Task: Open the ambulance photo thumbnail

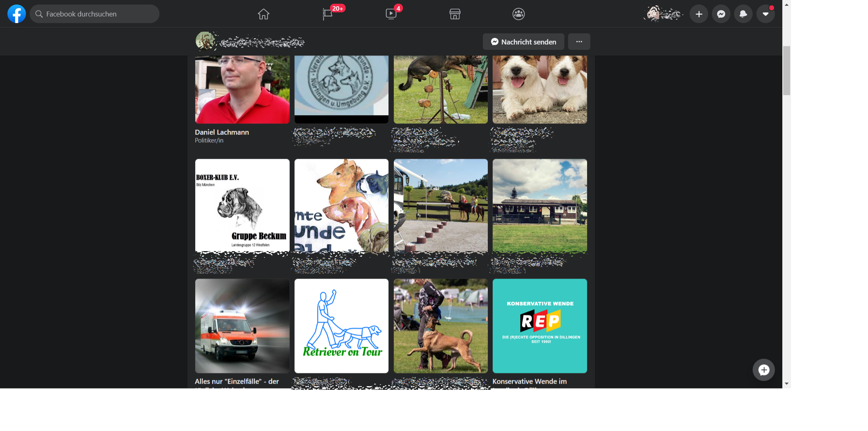Action: pyautogui.click(x=242, y=326)
